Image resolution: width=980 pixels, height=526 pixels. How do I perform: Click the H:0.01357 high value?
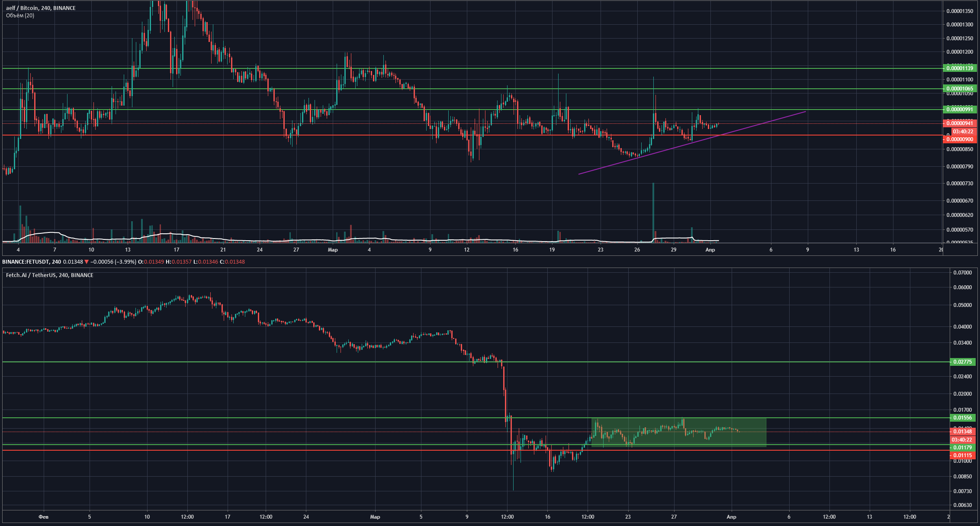tap(179, 262)
